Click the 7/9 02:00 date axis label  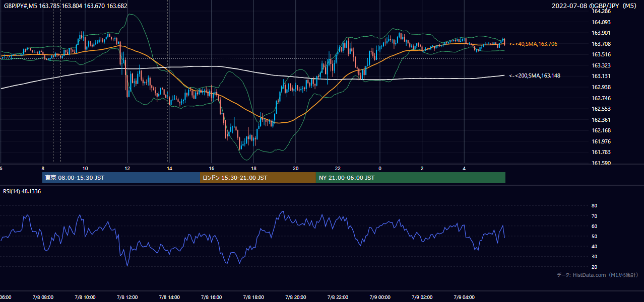(422, 297)
